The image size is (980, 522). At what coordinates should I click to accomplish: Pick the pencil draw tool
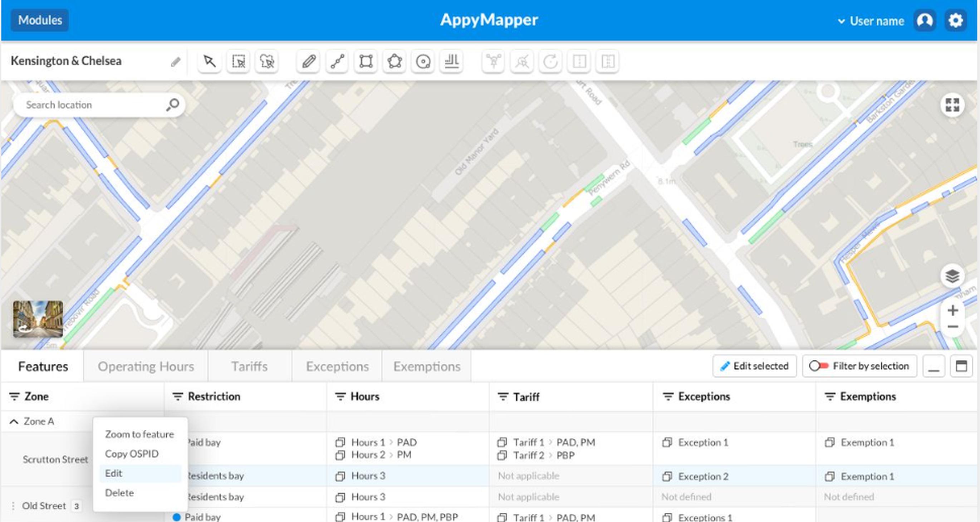[x=308, y=61]
